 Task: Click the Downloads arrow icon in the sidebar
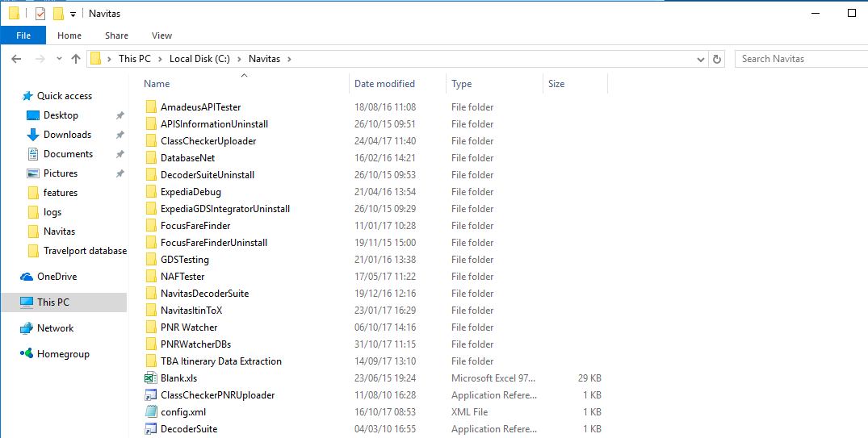[x=33, y=135]
